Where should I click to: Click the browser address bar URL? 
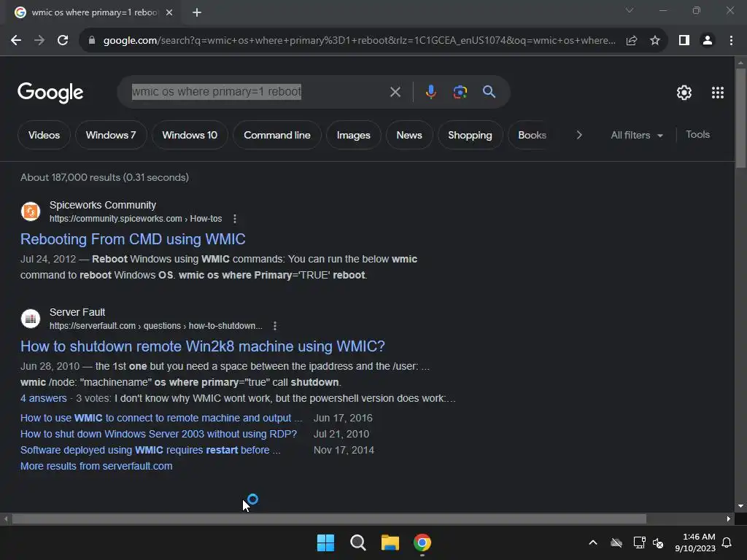click(359, 41)
